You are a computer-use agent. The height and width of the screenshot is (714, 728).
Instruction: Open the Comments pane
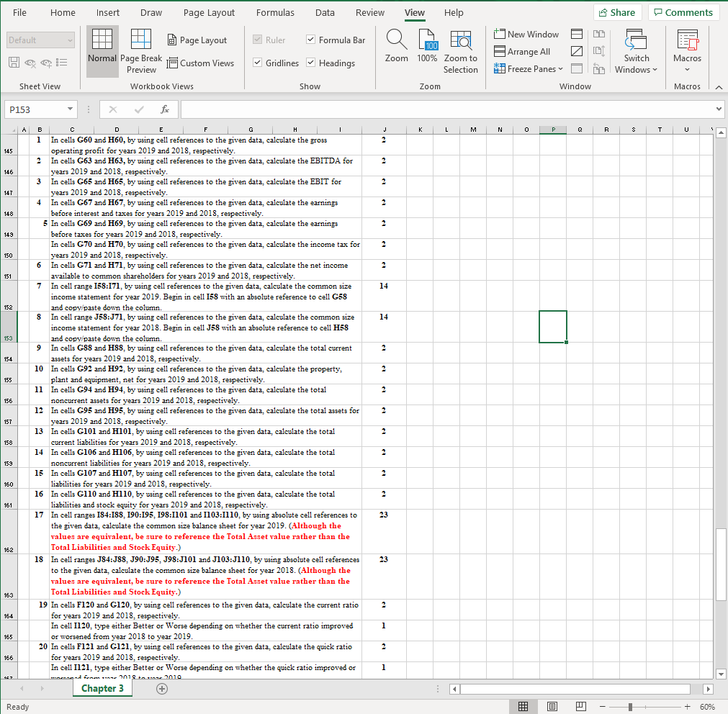[x=683, y=12]
